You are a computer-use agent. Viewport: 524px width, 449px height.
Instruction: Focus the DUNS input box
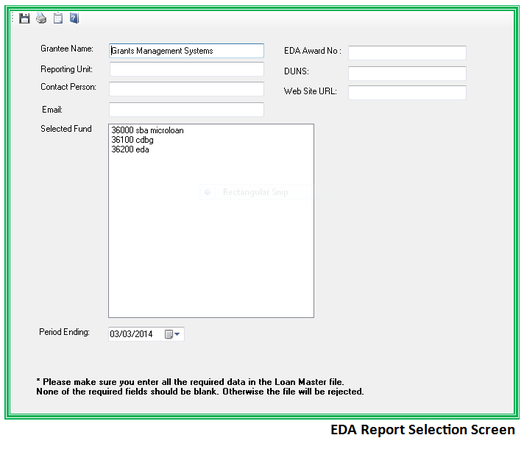(x=407, y=73)
